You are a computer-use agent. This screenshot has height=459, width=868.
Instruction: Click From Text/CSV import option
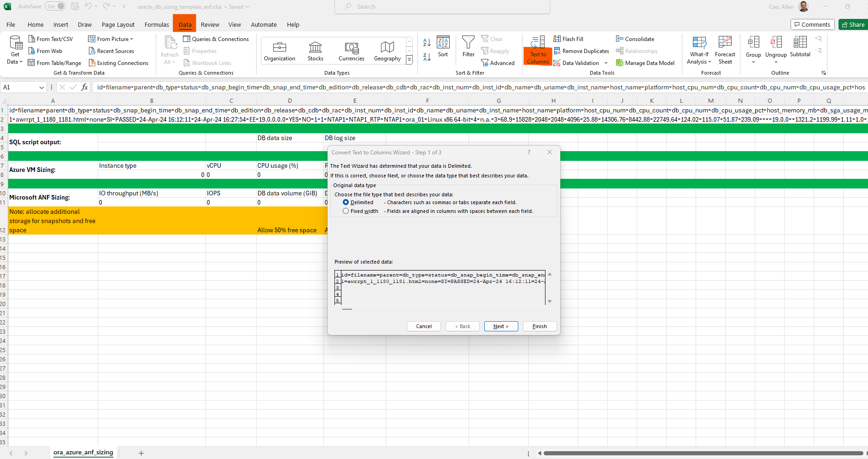(x=51, y=39)
